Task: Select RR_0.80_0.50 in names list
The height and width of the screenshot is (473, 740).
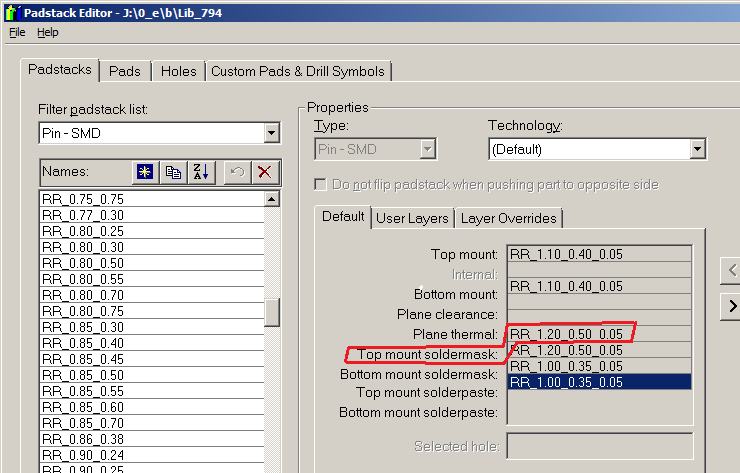Action: pos(152,263)
